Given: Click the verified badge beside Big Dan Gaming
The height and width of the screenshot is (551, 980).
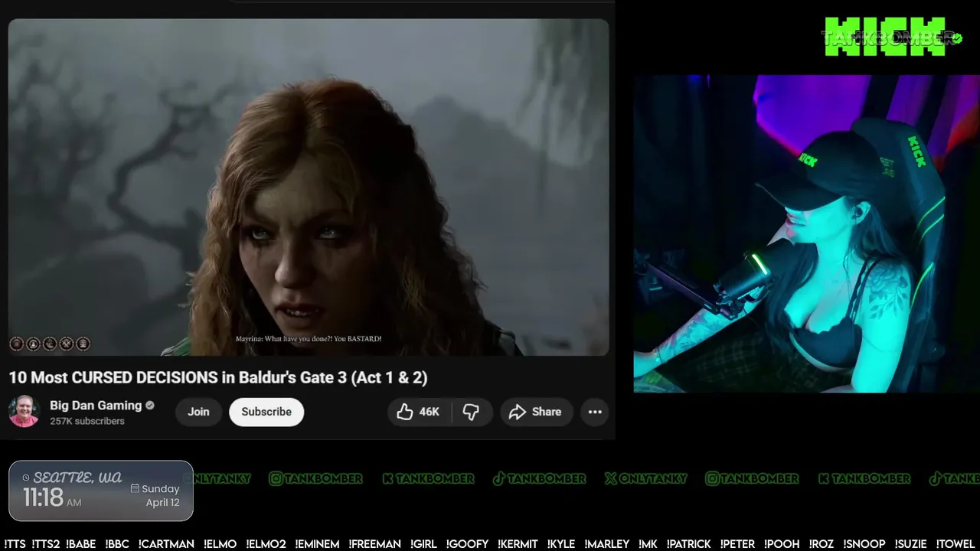Looking at the screenshot, I should coord(150,406).
